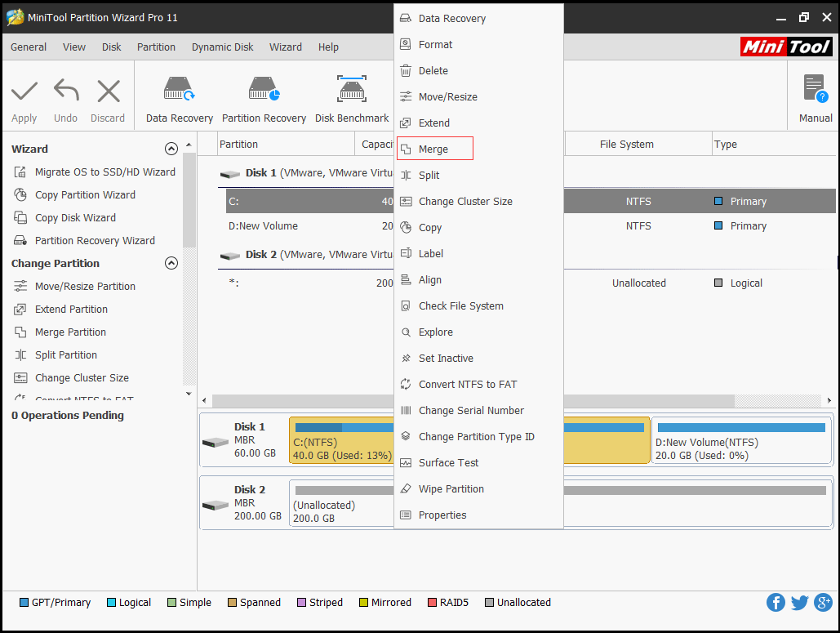This screenshot has height=633, width=840.
Task: Choose Copy from the context menu
Action: point(478,228)
